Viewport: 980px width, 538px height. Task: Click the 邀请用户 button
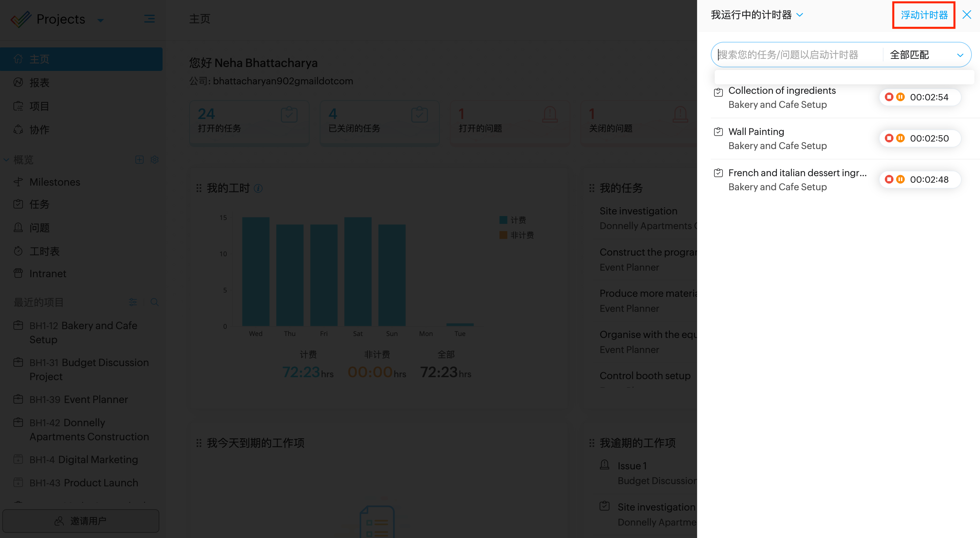coord(81,521)
